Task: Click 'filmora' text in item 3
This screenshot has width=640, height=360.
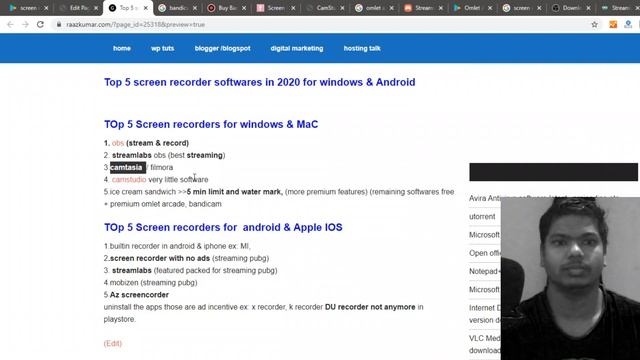Action: pos(162,167)
